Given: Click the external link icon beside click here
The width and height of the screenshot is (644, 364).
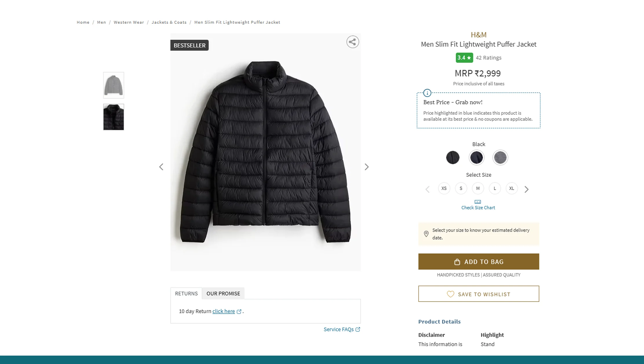Looking at the screenshot, I should (239, 312).
